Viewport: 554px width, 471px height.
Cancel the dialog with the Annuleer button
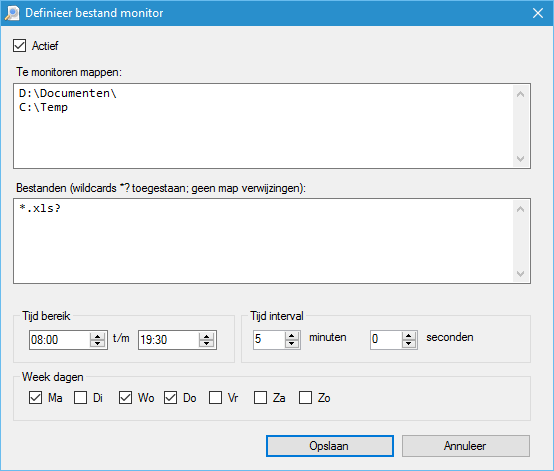466,446
